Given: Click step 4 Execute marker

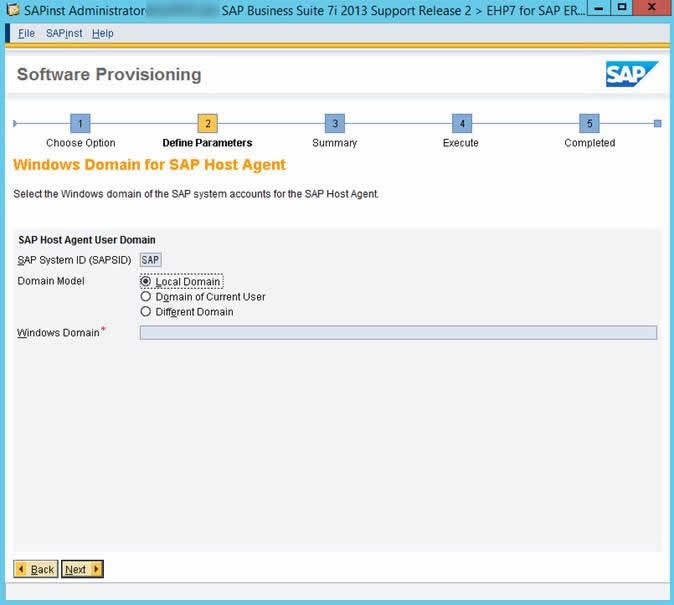Looking at the screenshot, I should pyautogui.click(x=462, y=123).
